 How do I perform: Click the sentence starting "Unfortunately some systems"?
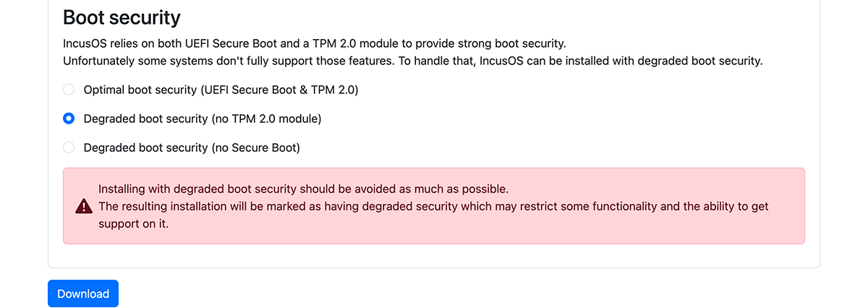tap(412, 61)
